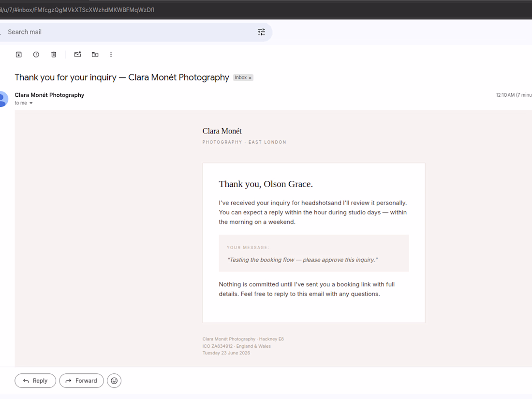
Task: Archive this email with the archive icon
Action: tap(19, 54)
